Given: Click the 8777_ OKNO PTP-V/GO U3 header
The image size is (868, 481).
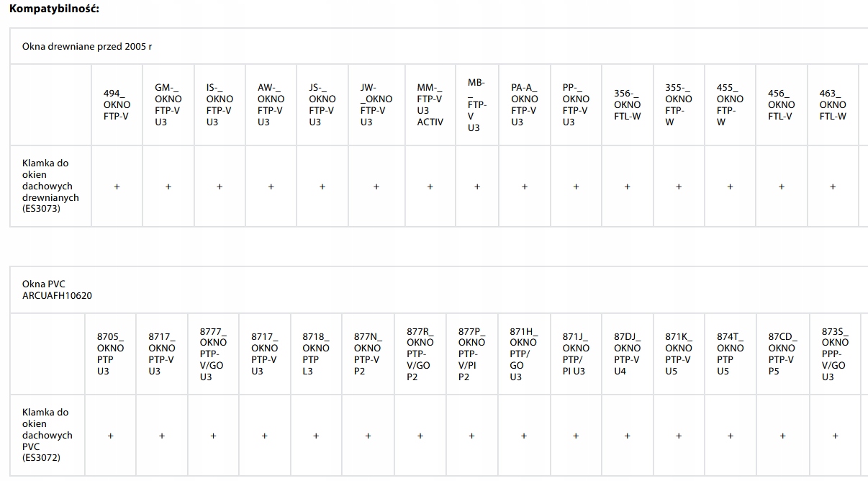Looking at the screenshot, I should point(213,354).
